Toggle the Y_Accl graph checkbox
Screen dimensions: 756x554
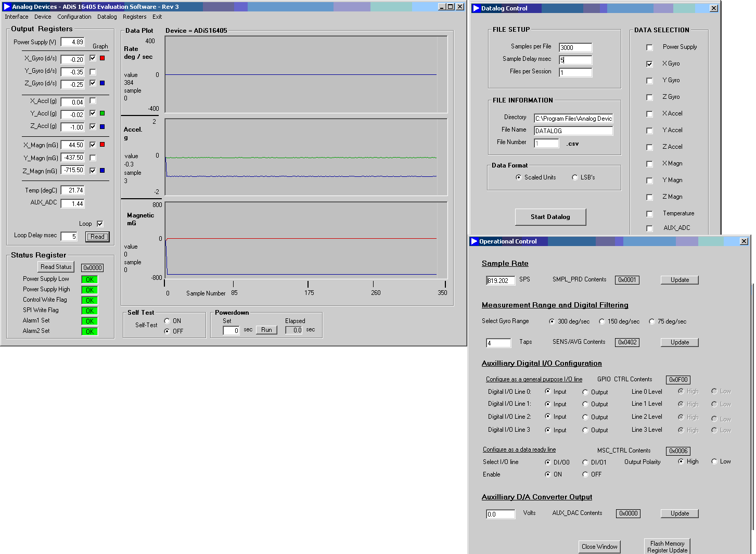tap(93, 113)
